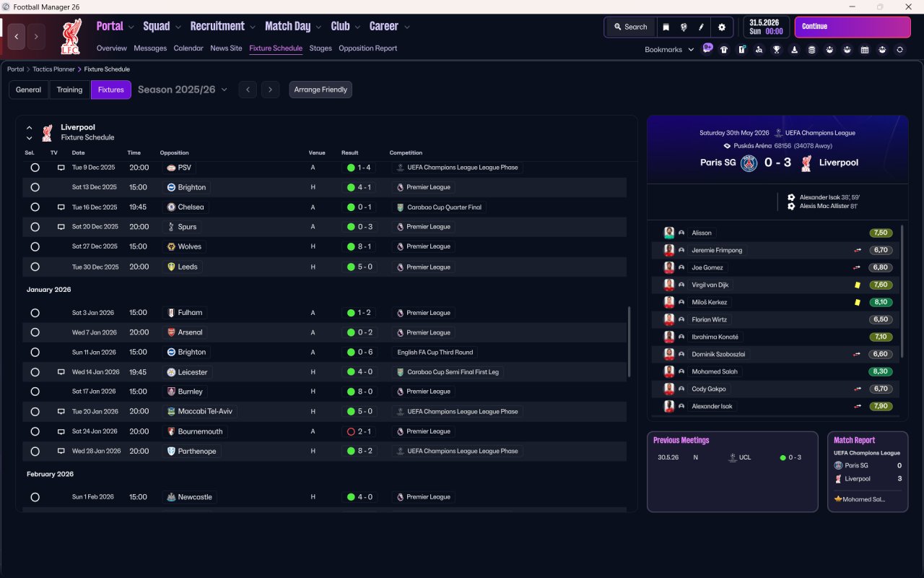Click the TV icon on the Chelsea fixture
924x578 pixels.
point(61,207)
